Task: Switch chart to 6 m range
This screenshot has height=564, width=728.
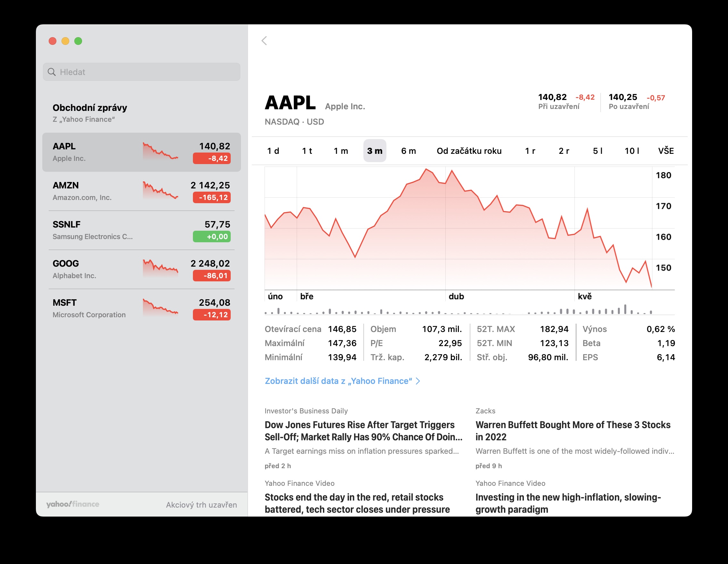Action: (408, 151)
